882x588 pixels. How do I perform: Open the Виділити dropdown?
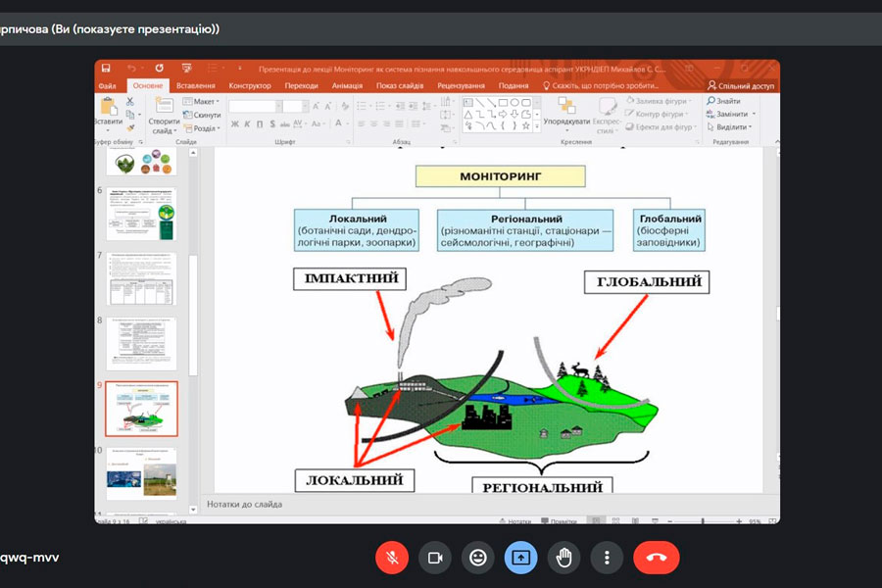tap(730, 126)
